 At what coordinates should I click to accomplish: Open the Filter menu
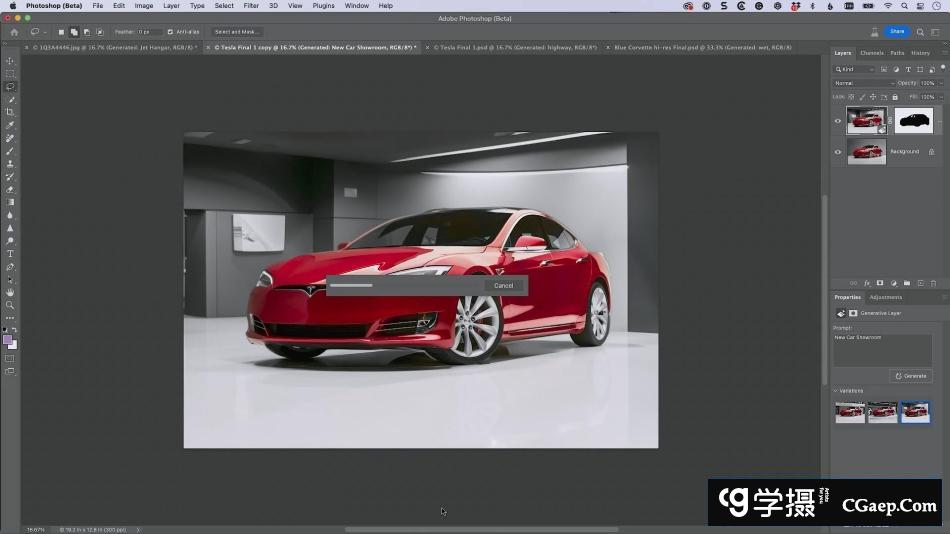pos(251,6)
